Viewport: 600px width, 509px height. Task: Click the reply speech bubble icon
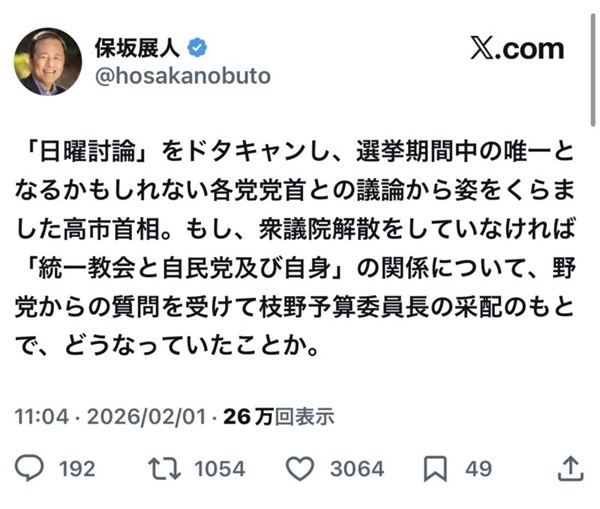click(x=33, y=467)
